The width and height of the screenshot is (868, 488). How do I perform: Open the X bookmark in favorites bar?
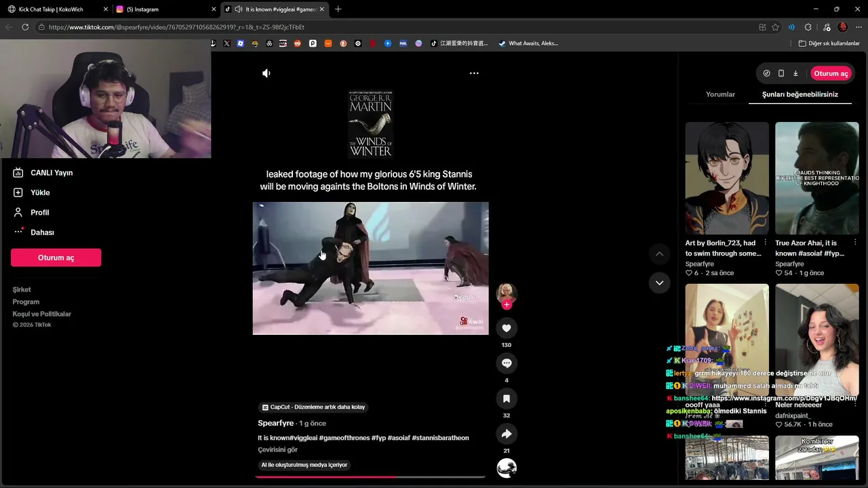226,43
